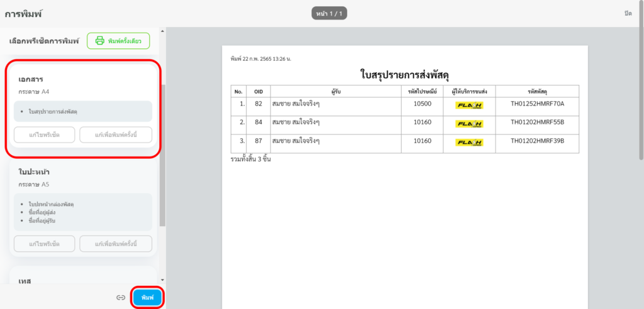Click the Flash Express logo for OID 87

pyautogui.click(x=469, y=143)
